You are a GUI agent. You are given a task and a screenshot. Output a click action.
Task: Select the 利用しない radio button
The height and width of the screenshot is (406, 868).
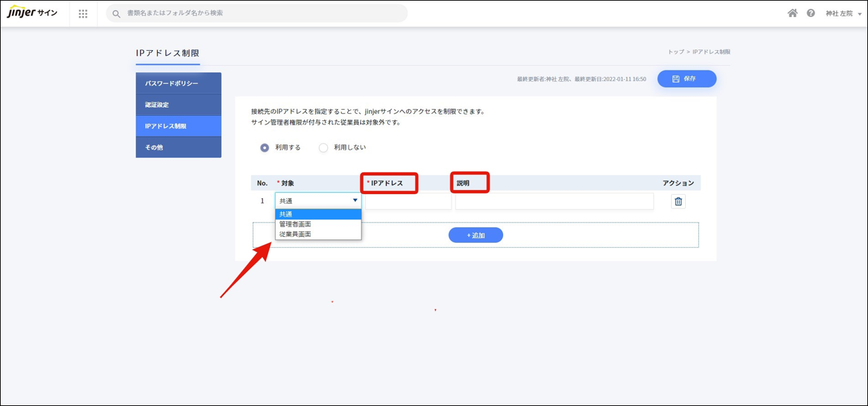click(x=324, y=148)
